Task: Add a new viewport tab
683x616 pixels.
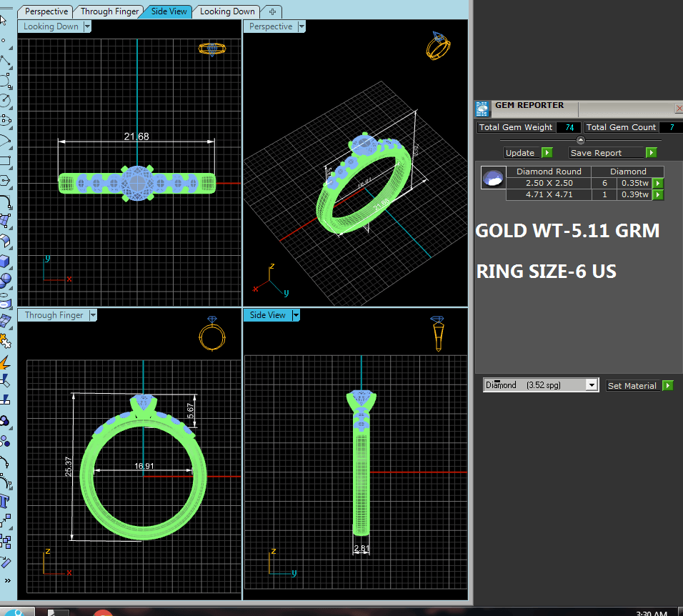Action: point(272,11)
